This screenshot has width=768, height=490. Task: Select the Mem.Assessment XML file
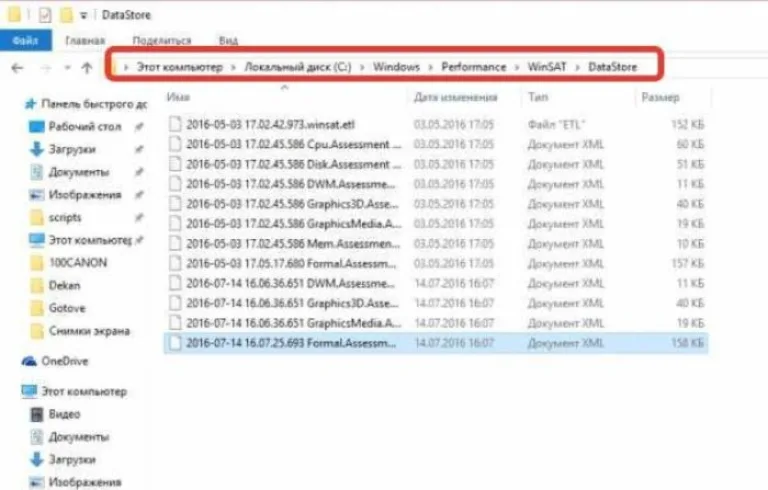(x=435, y=244)
